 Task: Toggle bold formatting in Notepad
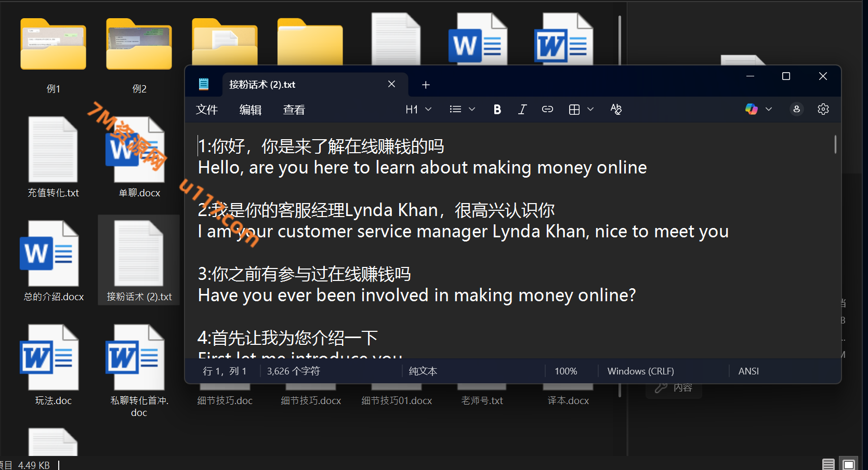tap(497, 110)
